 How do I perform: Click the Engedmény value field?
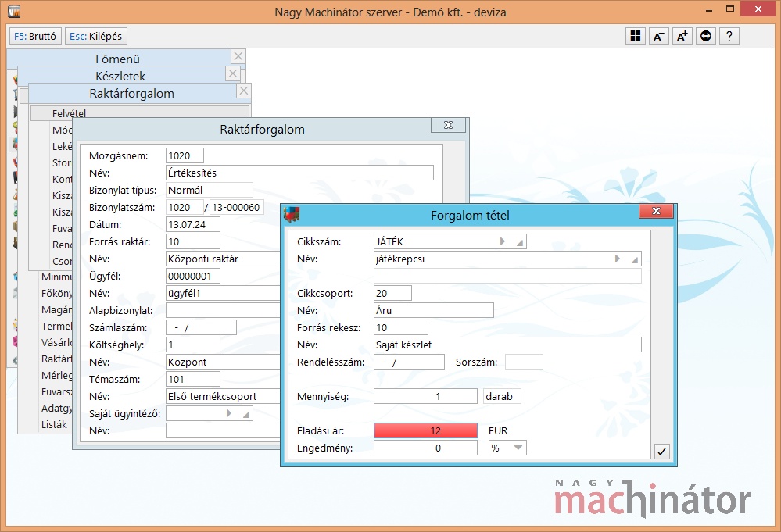click(425, 448)
